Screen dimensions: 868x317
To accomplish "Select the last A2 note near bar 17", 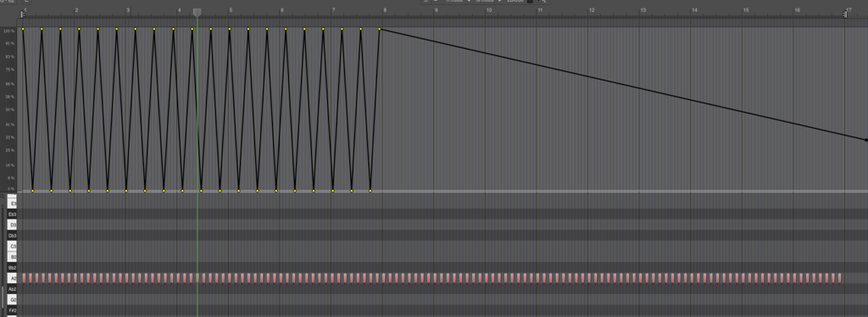I will click(x=840, y=278).
